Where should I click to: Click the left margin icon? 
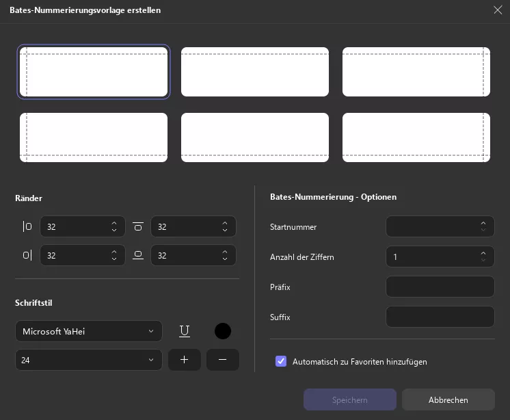click(27, 226)
